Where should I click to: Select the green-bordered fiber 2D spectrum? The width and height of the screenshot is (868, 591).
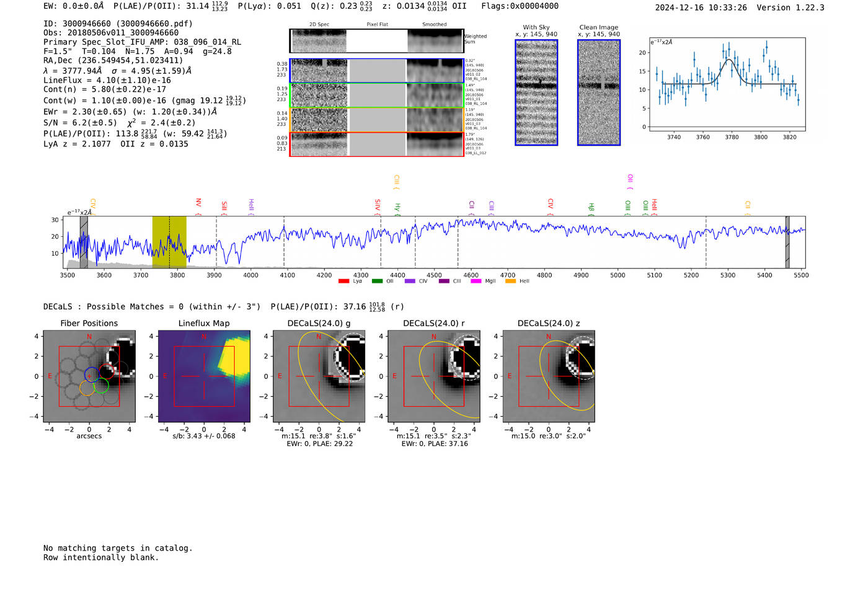point(376,96)
